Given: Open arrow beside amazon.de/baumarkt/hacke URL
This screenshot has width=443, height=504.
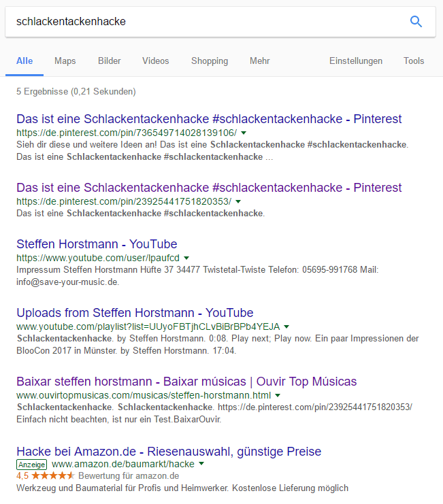Looking at the screenshot, I should tap(201, 464).
